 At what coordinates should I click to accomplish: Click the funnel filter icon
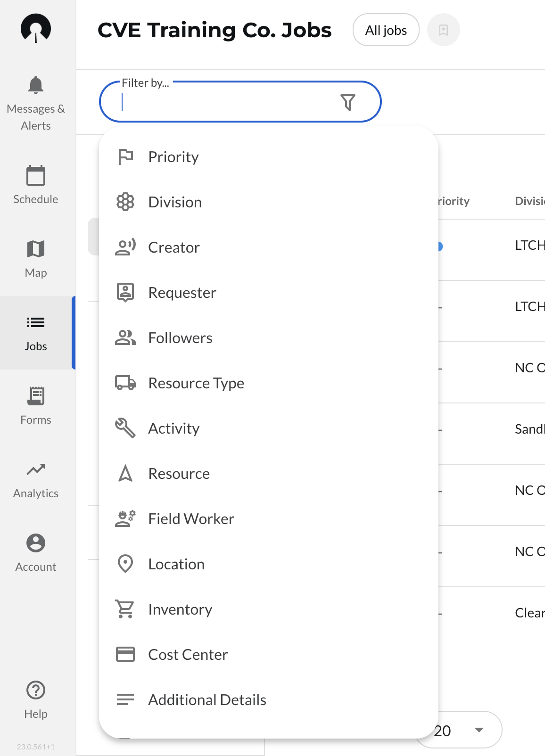(x=347, y=102)
